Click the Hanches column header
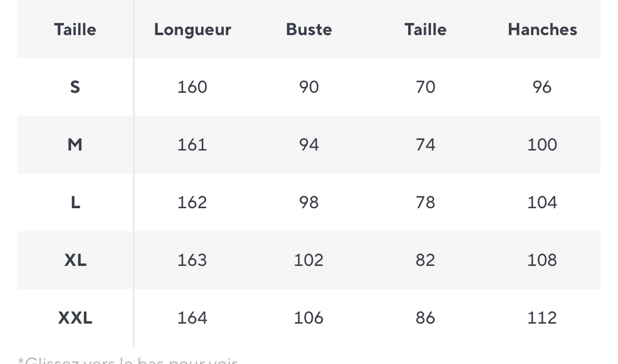This screenshot has height=364, width=618. 542,29
